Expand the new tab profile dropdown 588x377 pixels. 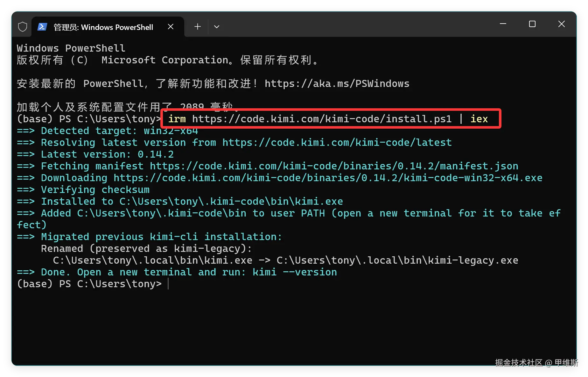coord(217,27)
